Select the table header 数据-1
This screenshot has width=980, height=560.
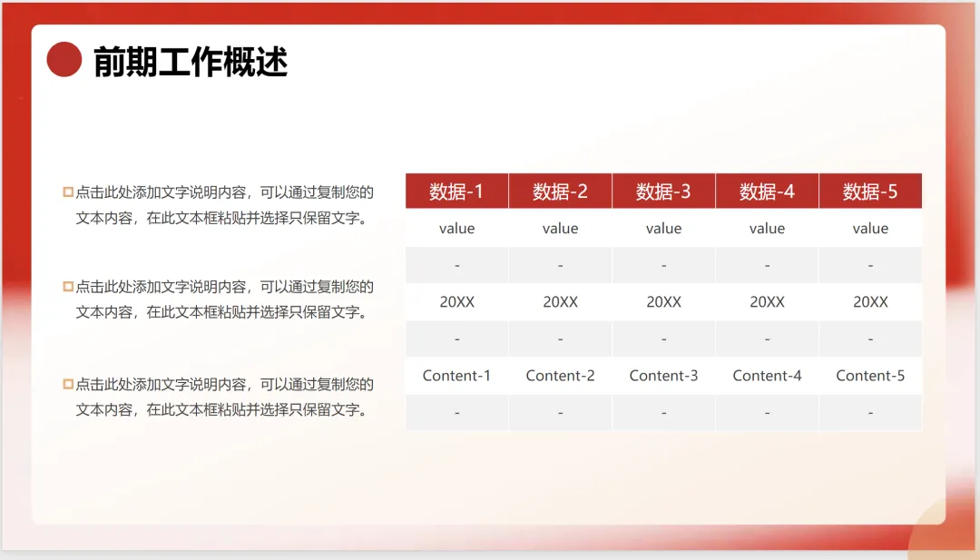tap(456, 191)
